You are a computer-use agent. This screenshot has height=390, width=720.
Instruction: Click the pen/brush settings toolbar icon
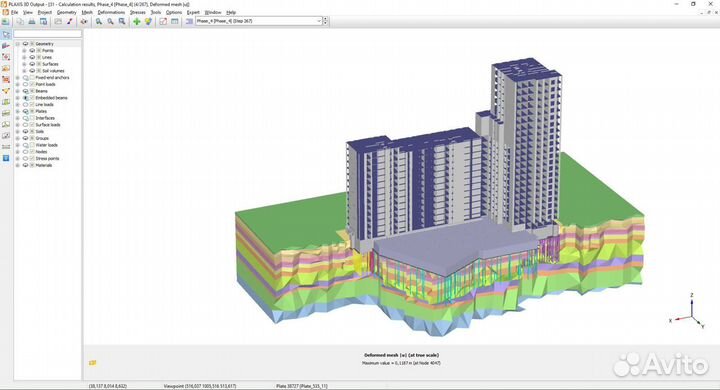[x=69, y=21]
